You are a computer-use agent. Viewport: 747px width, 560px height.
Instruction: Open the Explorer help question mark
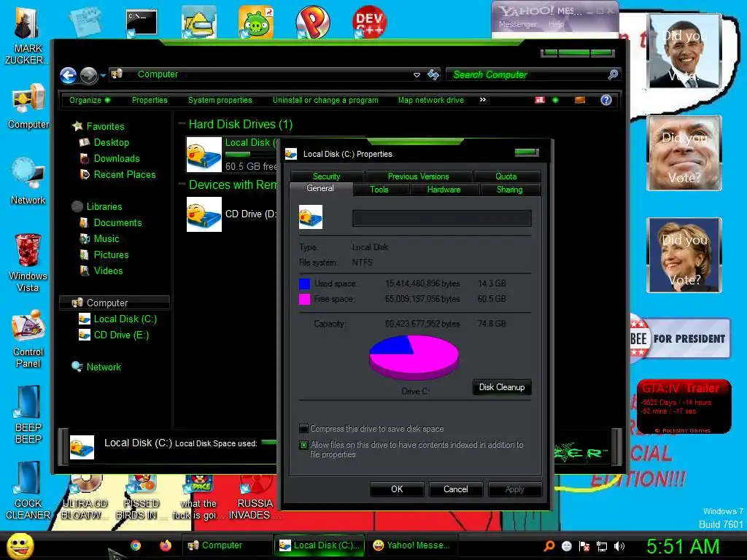(x=606, y=100)
